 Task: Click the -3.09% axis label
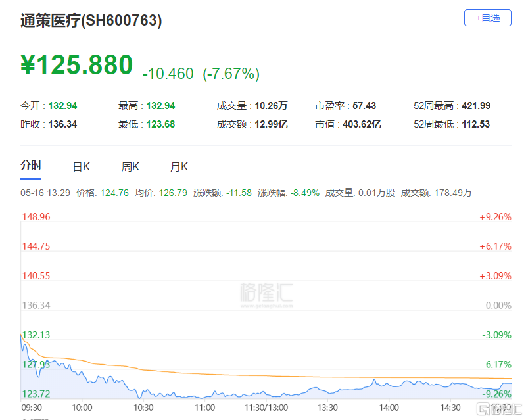[x=497, y=335]
